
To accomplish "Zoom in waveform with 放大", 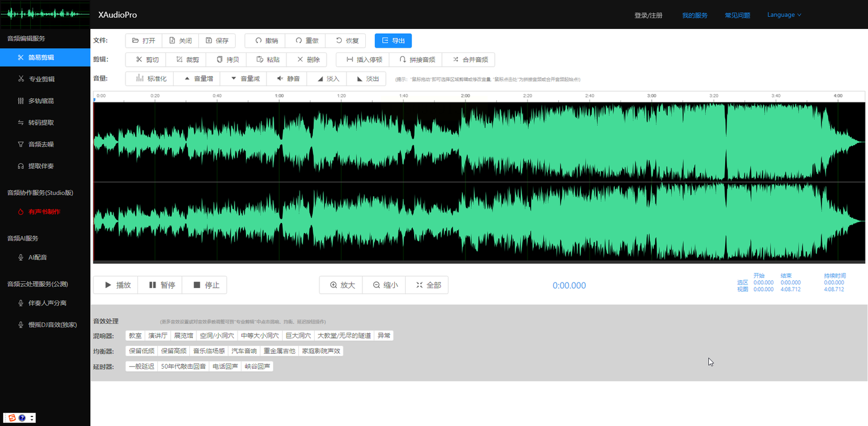I will click(341, 285).
